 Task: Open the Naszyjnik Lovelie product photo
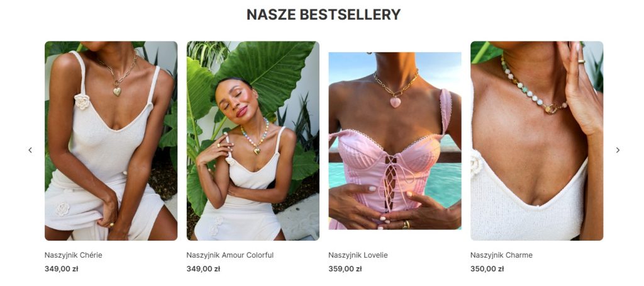pos(395,140)
